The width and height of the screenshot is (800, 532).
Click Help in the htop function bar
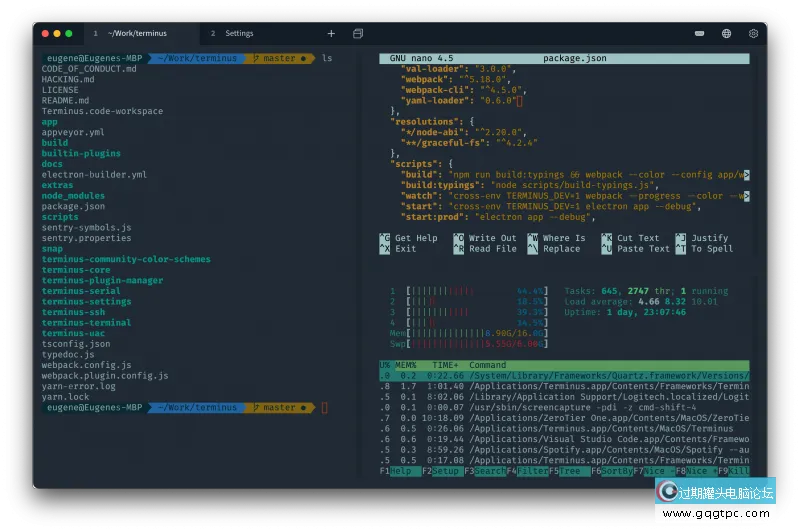(400, 470)
